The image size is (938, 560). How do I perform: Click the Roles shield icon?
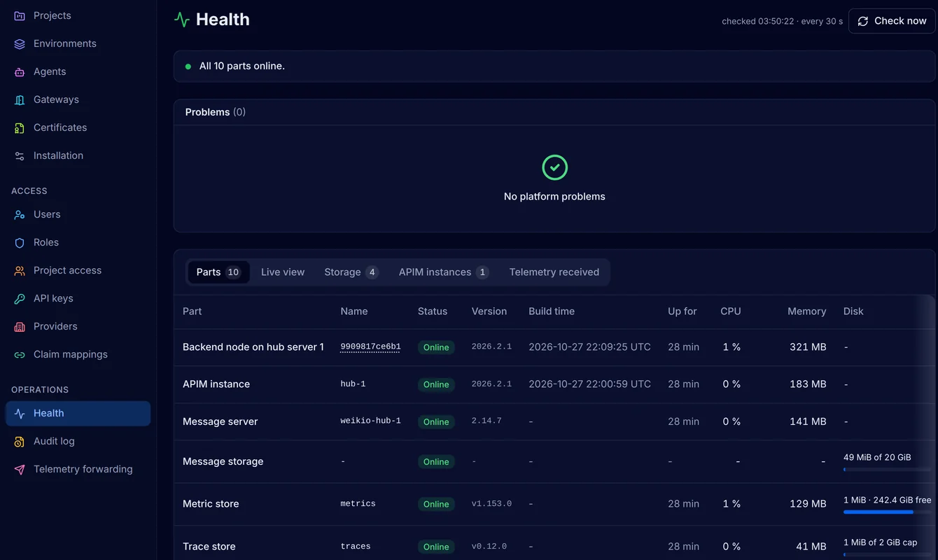pos(20,242)
